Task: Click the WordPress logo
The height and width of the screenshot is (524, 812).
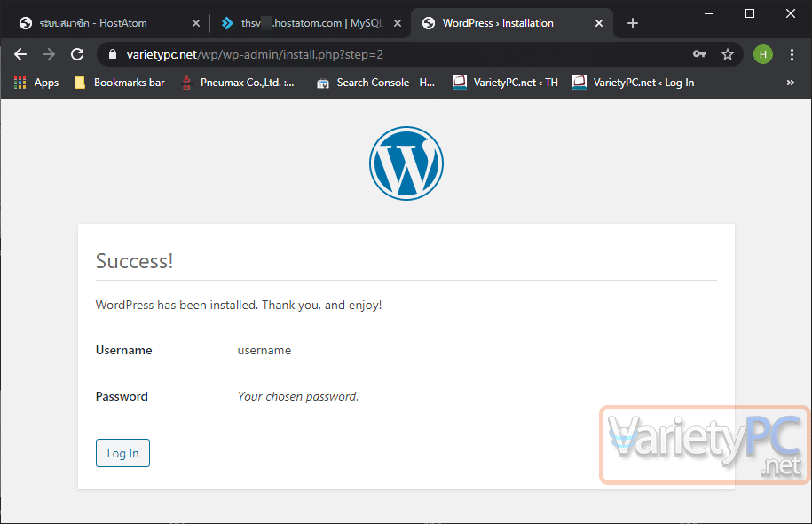Action: pyautogui.click(x=406, y=163)
